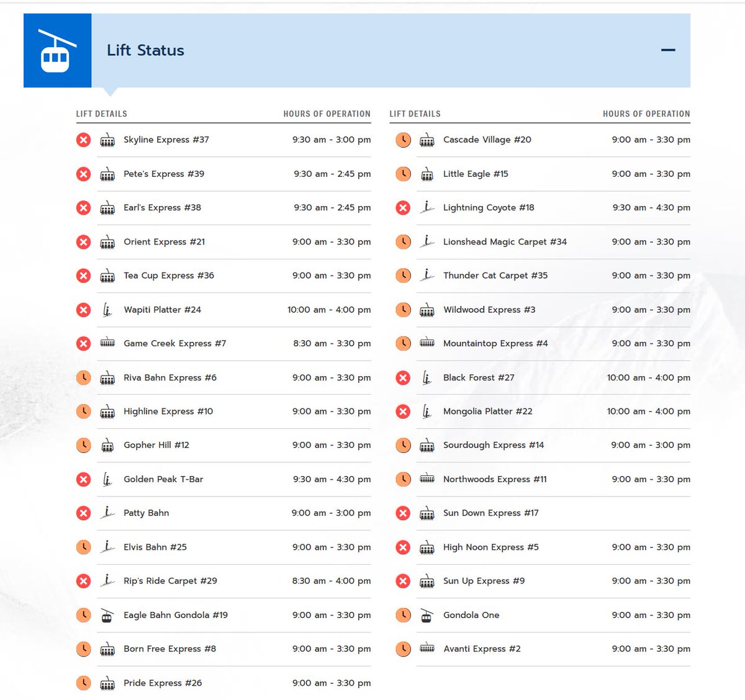Click the Skyline Express #37 lift name

pos(166,140)
